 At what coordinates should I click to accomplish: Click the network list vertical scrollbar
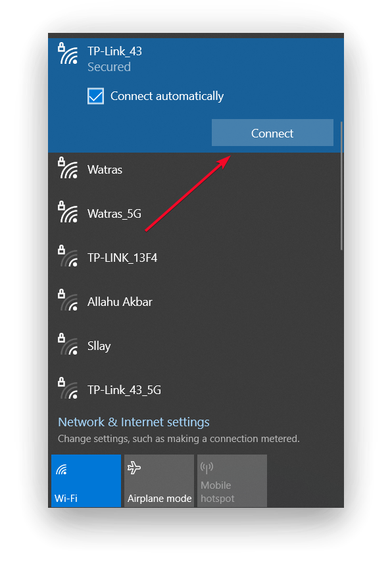click(341, 186)
